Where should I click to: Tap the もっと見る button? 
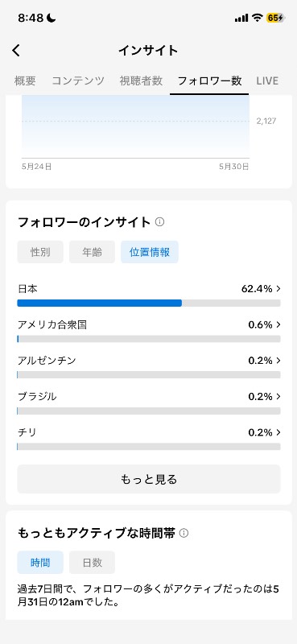149,479
